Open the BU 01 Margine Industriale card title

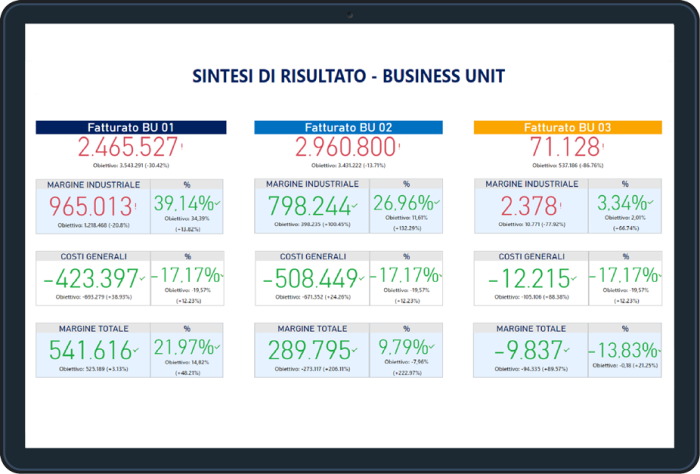pos(93,185)
